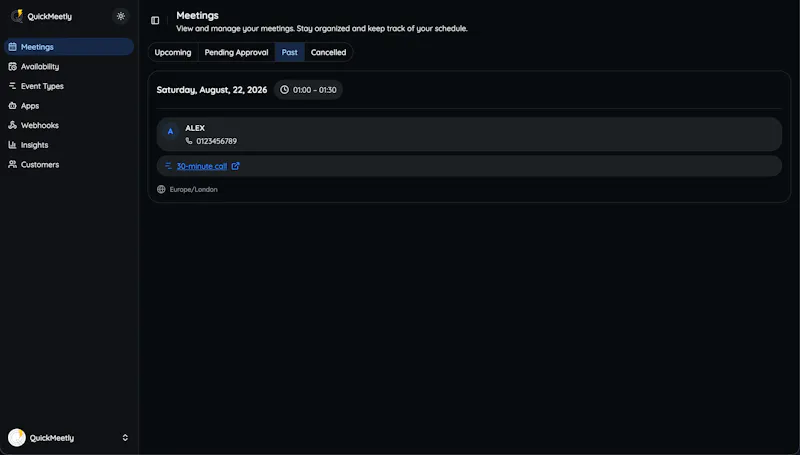Click the Insights bar chart icon
Screen dimensions: 800x455
pyautogui.click(x=12, y=145)
